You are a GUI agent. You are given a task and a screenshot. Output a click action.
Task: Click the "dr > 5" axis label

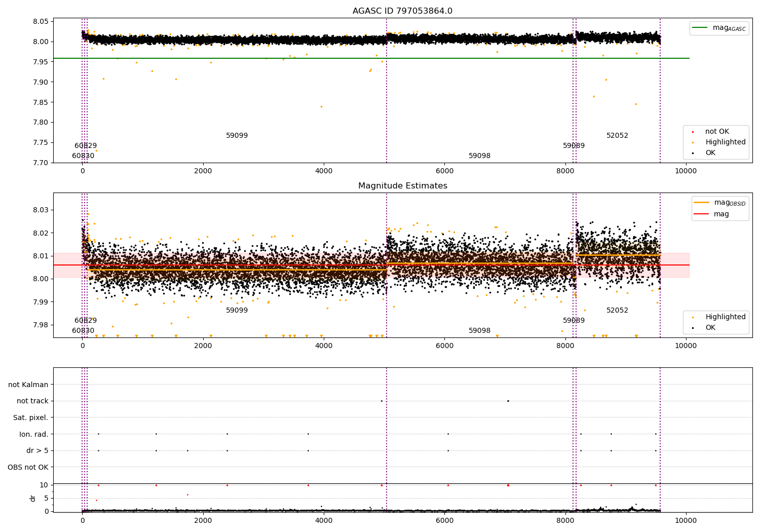point(37,451)
